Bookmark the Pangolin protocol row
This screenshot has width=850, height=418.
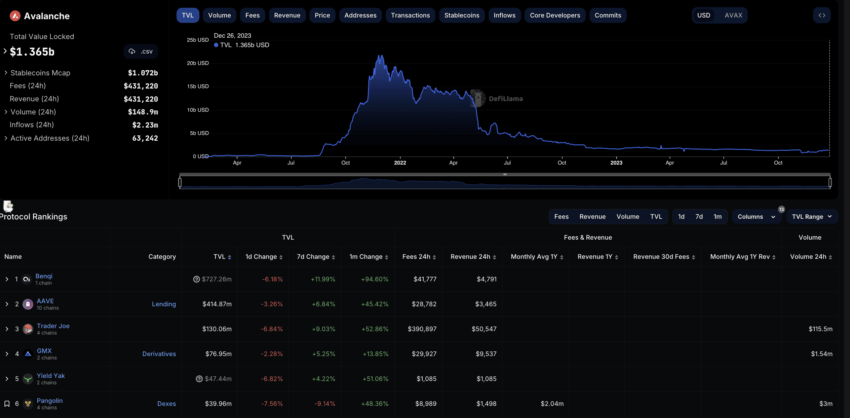(x=6, y=403)
